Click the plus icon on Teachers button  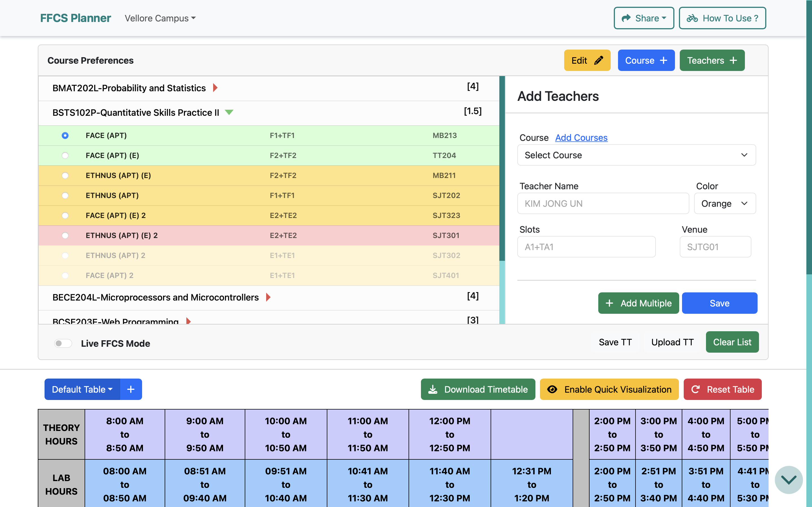(734, 60)
